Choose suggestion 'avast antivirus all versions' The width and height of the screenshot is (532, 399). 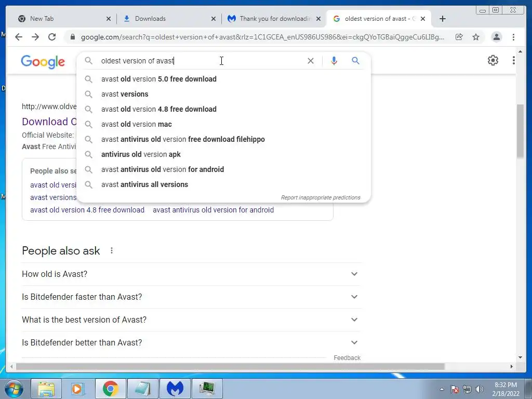[x=223, y=184]
